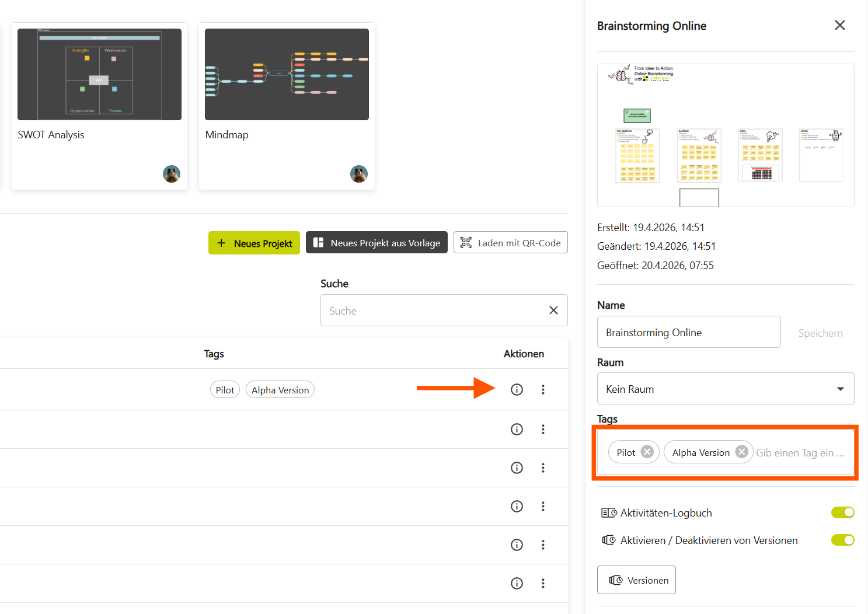
Task: Toggle the Aktivitäten-Logbuch switch
Action: pyautogui.click(x=842, y=512)
